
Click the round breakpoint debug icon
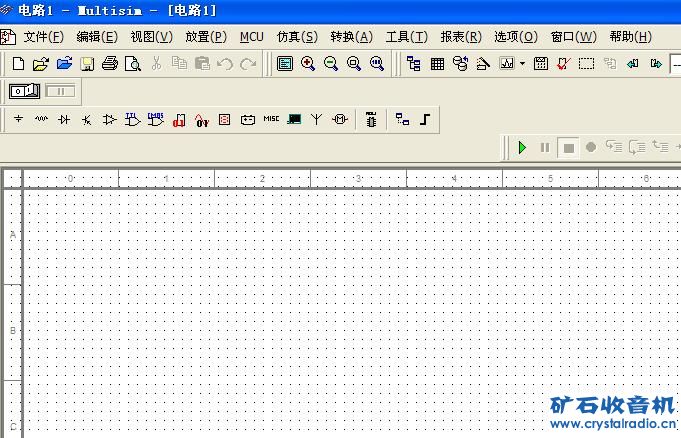pyautogui.click(x=591, y=147)
